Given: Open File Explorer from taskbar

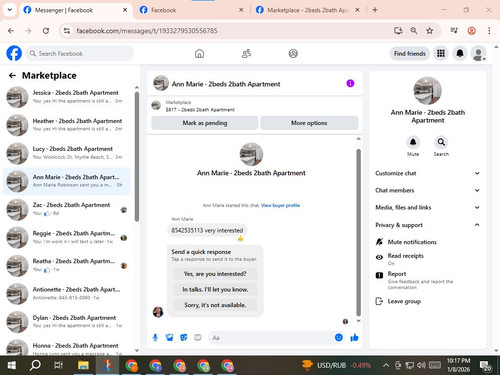Looking at the screenshot, I should (x=83, y=365).
